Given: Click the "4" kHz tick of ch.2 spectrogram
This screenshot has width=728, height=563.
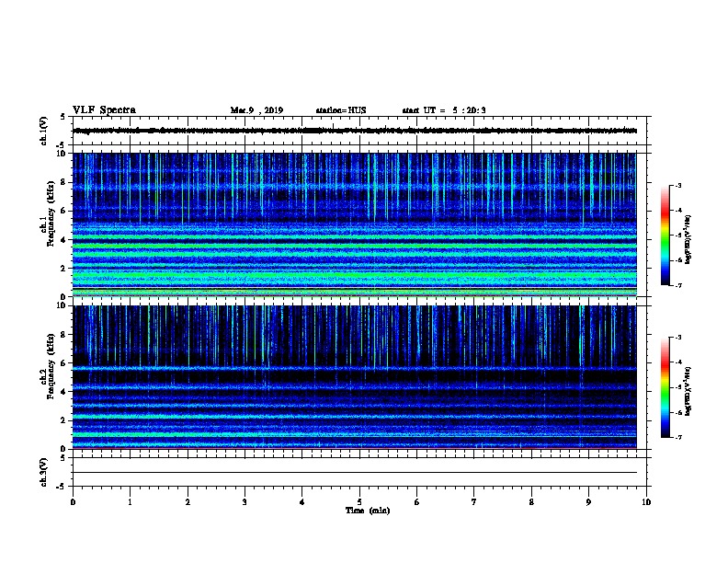Looking at the screenshot, I should click(x=63, y=392).
